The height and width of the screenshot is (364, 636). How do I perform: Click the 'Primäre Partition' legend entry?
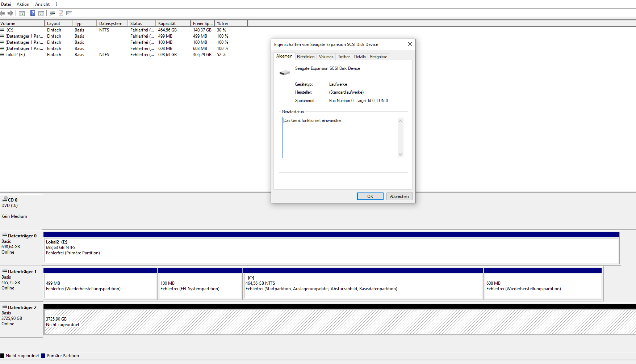[x=60, y=356]
